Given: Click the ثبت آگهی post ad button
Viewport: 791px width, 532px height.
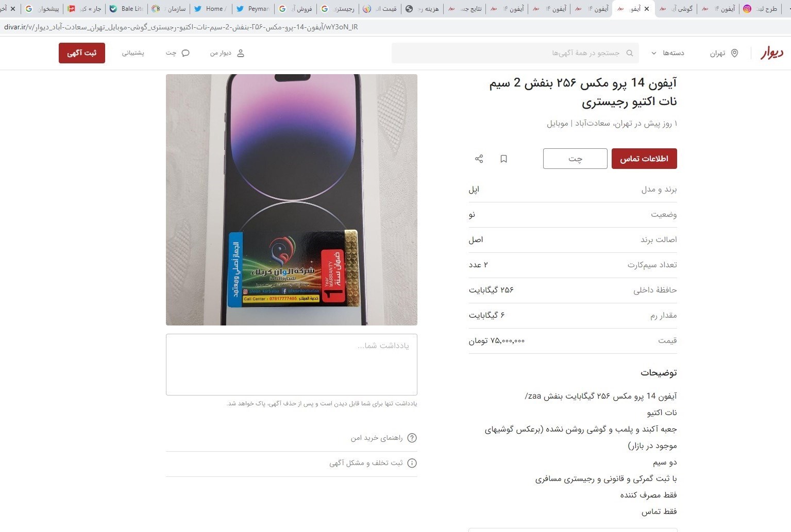Looking at the screenshot, I should [x=82, y=53].
